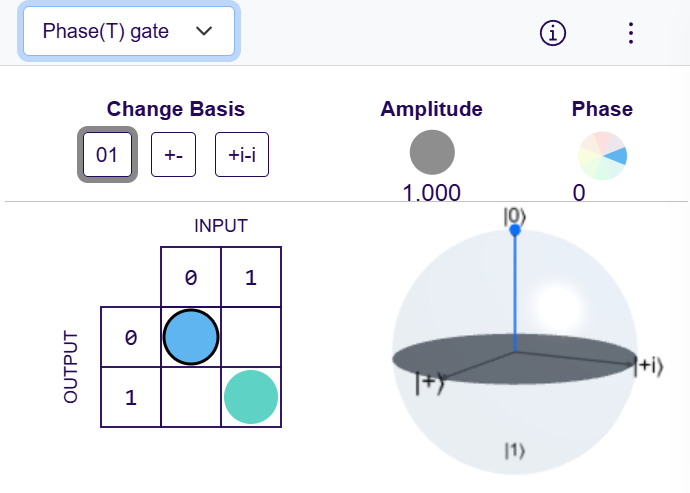Image resolution: width=690 pixels, height=493 pixels.
Task: Click the Phase color wheel
Action: 602,155
